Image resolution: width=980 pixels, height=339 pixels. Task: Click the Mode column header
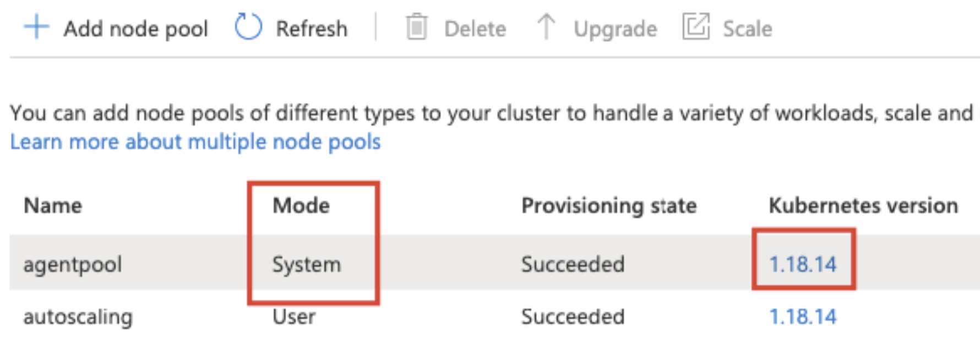301,206
